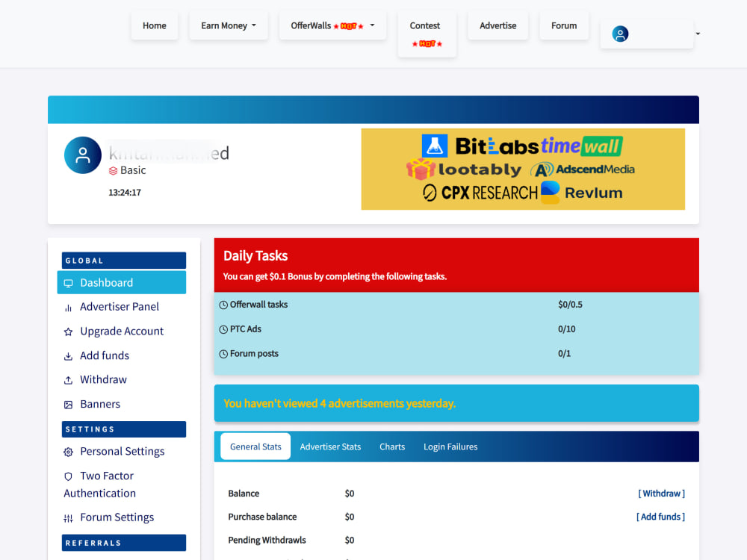Click the [Add funds] link beside Purchase balance
Viewport: 747px width, 560px height.
pos(660,517)
